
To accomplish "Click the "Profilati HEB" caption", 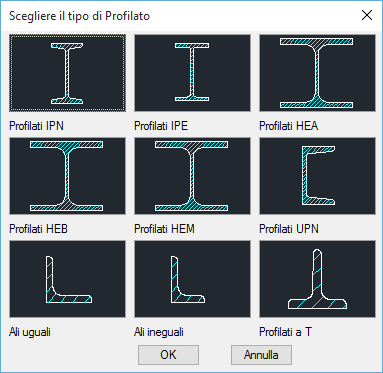I will tap(38, 229).
